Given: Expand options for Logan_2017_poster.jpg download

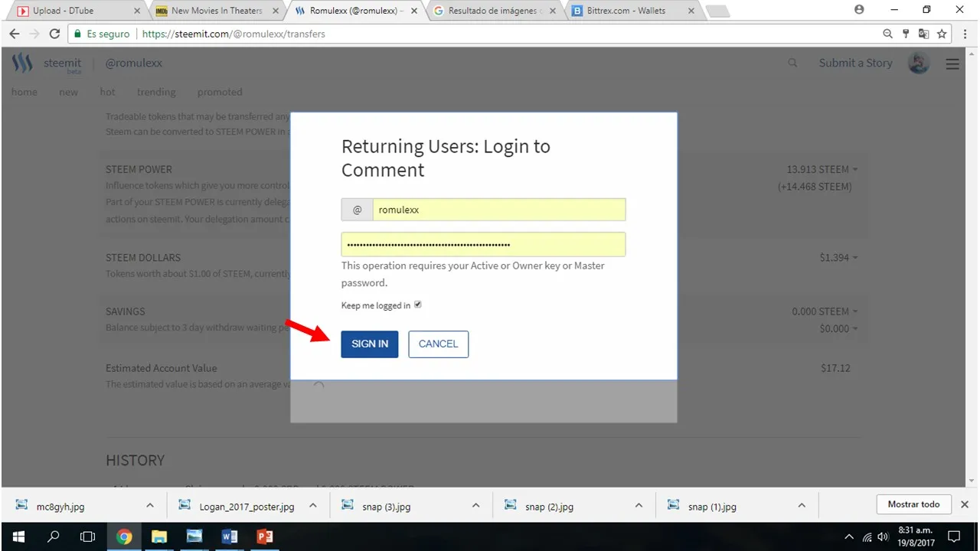Looking at the screenshot, I should (313, 506).
